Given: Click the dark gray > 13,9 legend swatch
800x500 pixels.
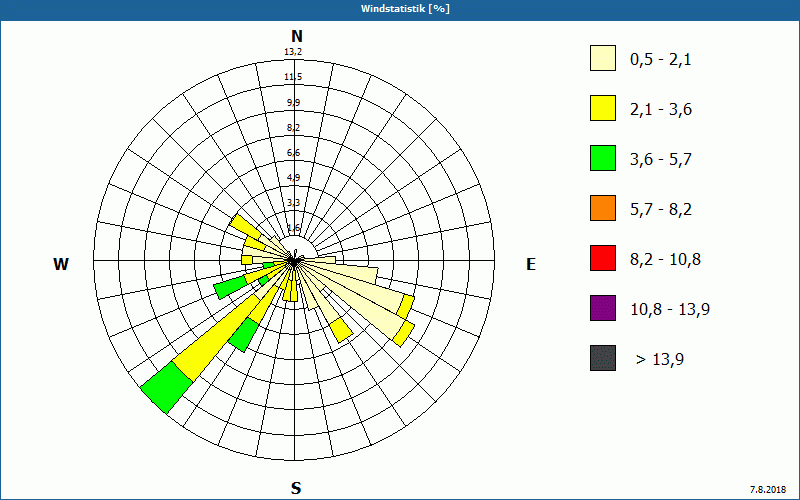Looking at the screenshot, I should click(603, 358).
